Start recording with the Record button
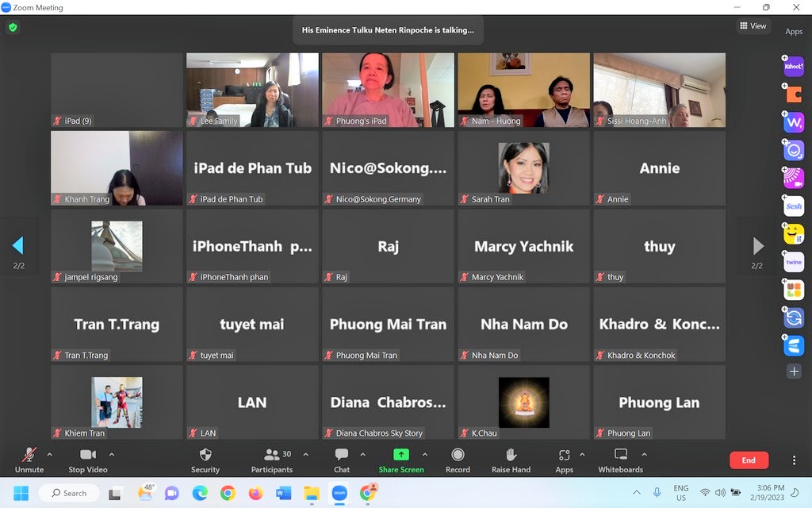 point(458,460)
